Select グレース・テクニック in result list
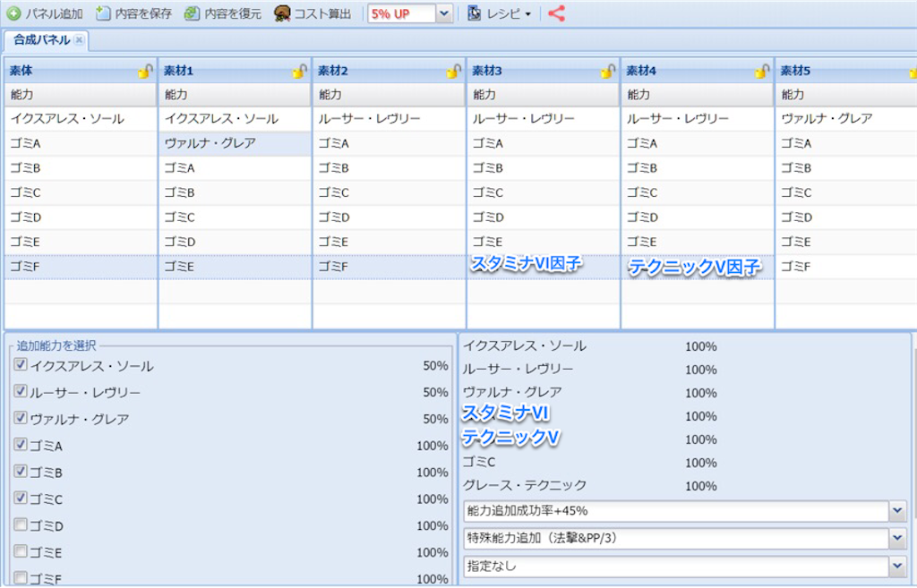Image resolution: width=917 pixels, height=588 pixels. (x=524, y=485)
